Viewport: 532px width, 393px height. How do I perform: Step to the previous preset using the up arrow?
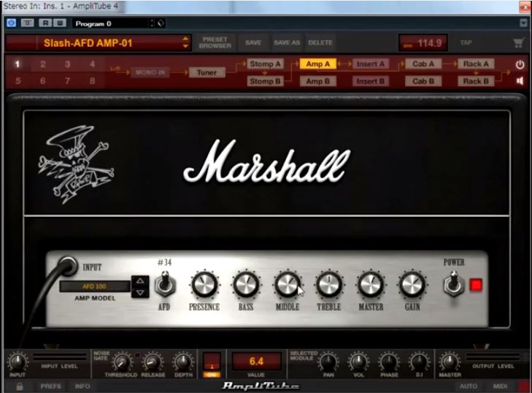pyautogui.click(x=185, y=39)
